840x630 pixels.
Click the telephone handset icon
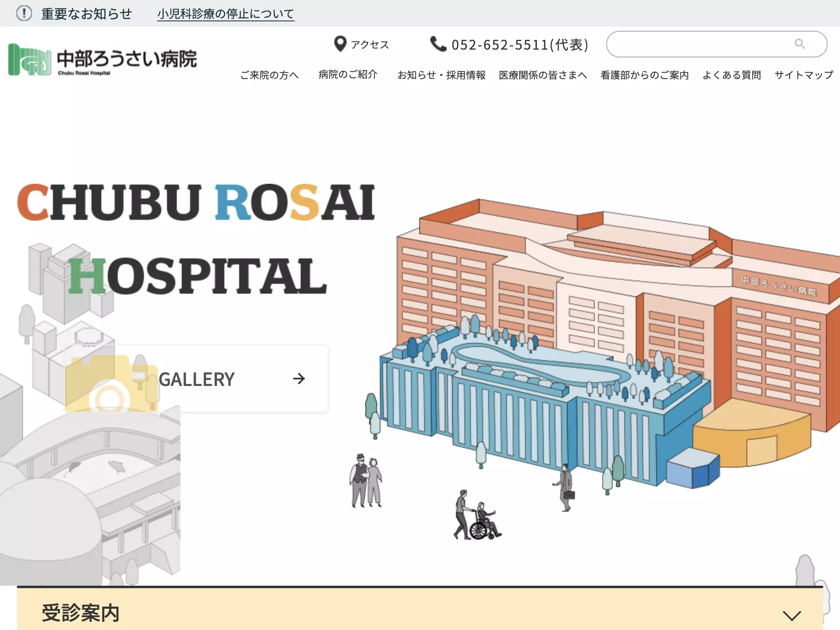click(438, 44)
